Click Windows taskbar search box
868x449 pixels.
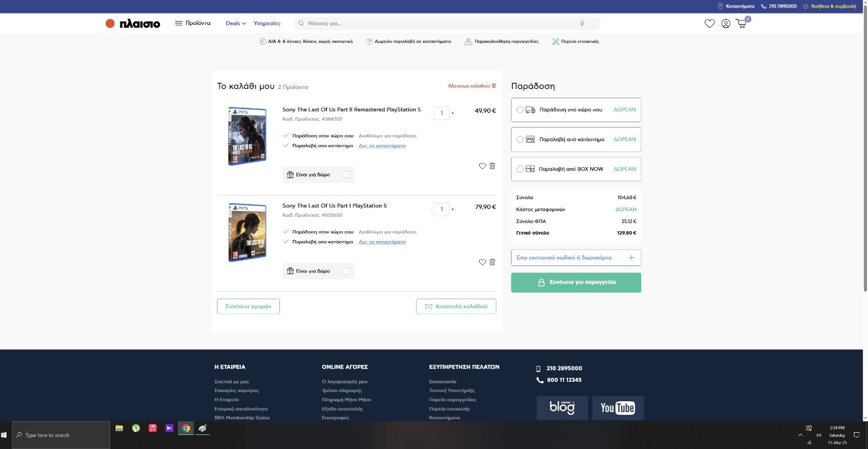(x=61, y=435)
